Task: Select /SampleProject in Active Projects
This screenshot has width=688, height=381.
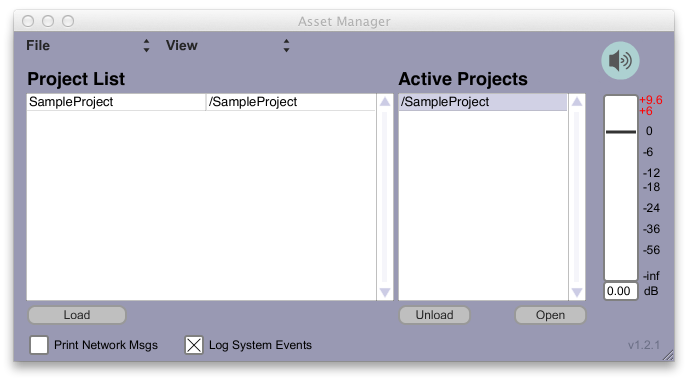Action: pos(483,102)
